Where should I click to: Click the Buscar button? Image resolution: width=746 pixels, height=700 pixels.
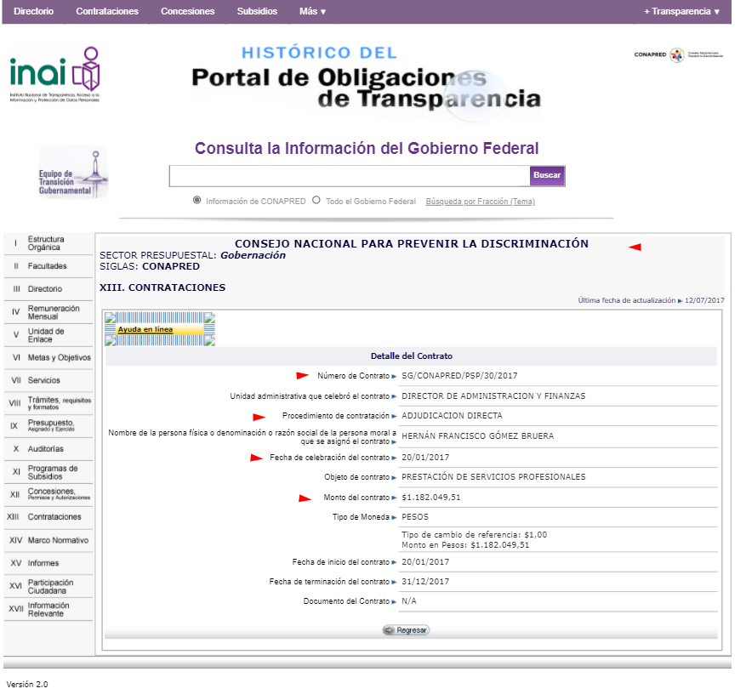point(547,175)
